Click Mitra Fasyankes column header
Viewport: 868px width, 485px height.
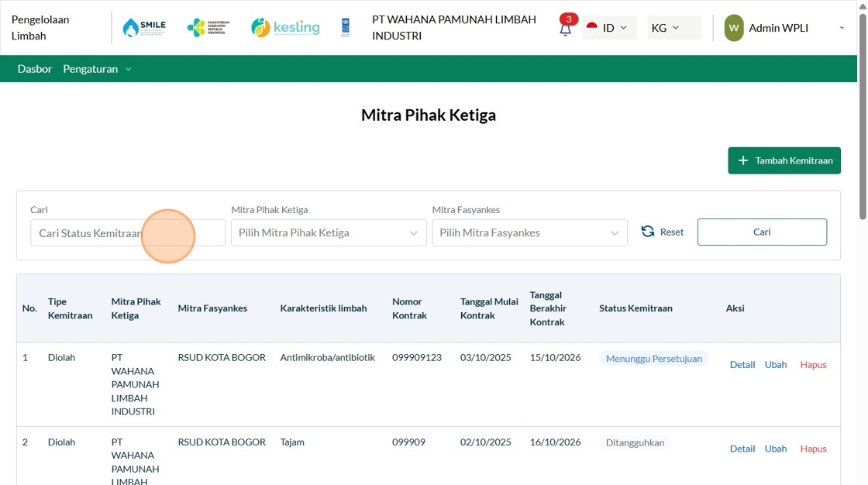212,308
